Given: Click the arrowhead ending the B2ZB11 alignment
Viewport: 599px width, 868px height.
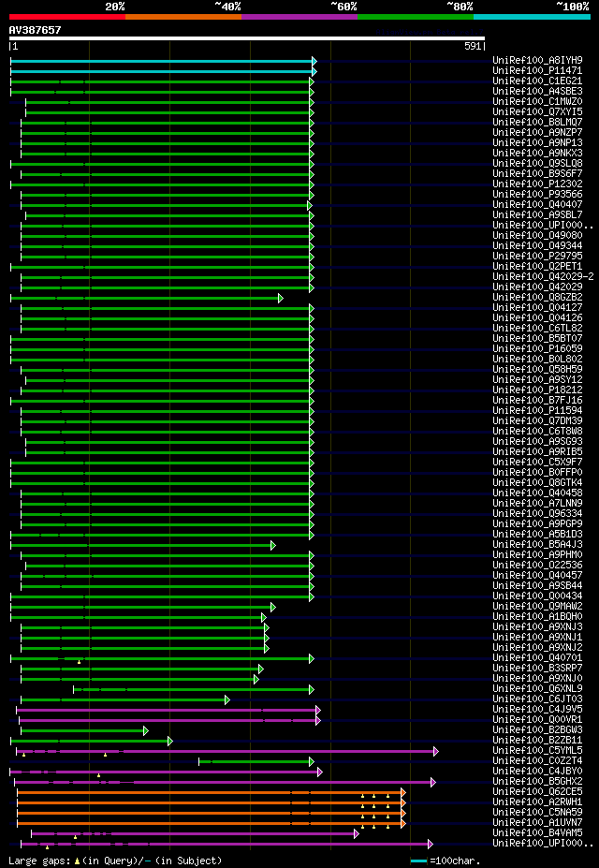Looking at the screenshot, I should pos(170,742).
